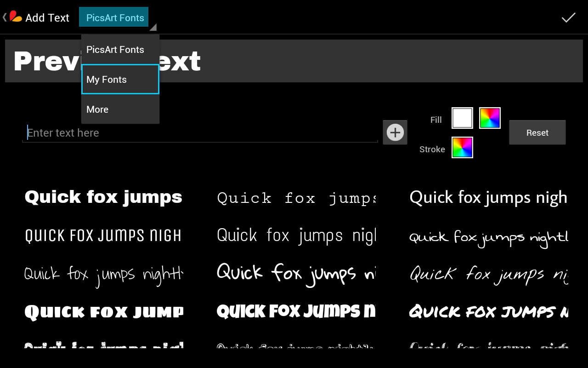The image size is (588, 368).
Task: Pick the thin handwriting font, third row
Action: [104, 275]
